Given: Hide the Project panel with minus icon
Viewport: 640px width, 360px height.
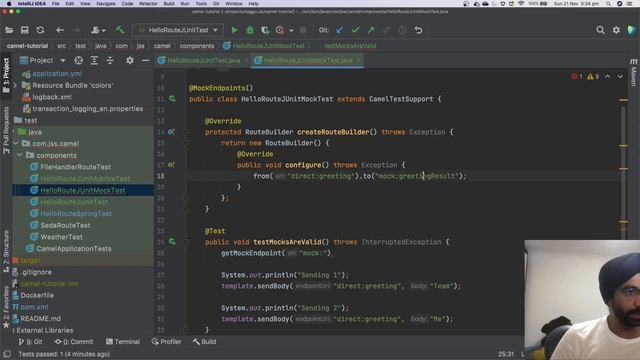Looking at the screenshot, I should (145, 60).
